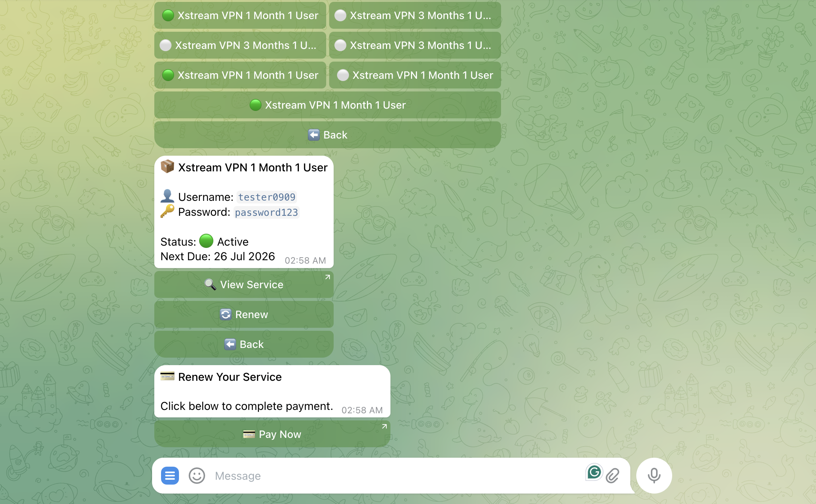Select third-row green Xstream VPN 1 Month 1 User

tap(240, 75)
